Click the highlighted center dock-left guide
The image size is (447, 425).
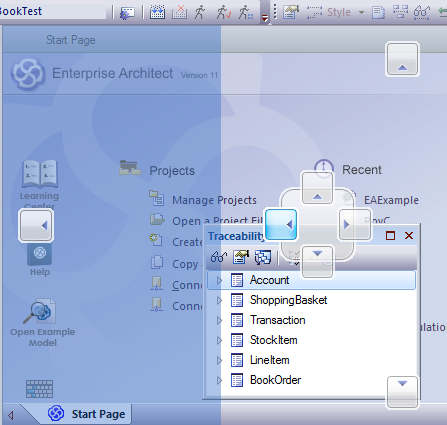point(281,224)
